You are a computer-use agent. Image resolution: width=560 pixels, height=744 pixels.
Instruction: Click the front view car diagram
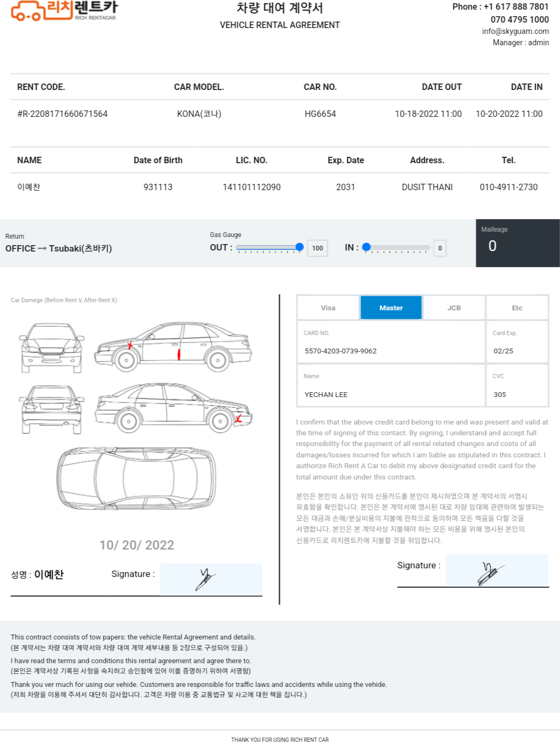point(52,348)
